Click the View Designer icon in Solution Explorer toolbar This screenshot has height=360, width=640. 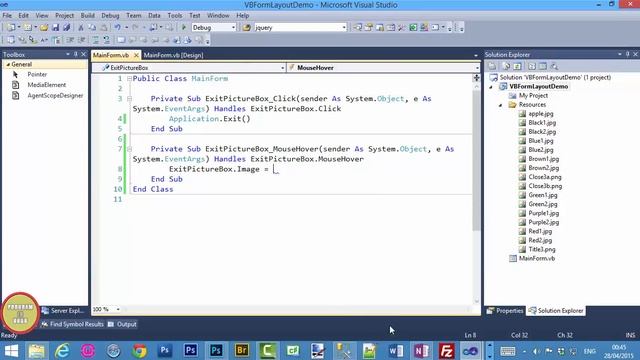542,66
